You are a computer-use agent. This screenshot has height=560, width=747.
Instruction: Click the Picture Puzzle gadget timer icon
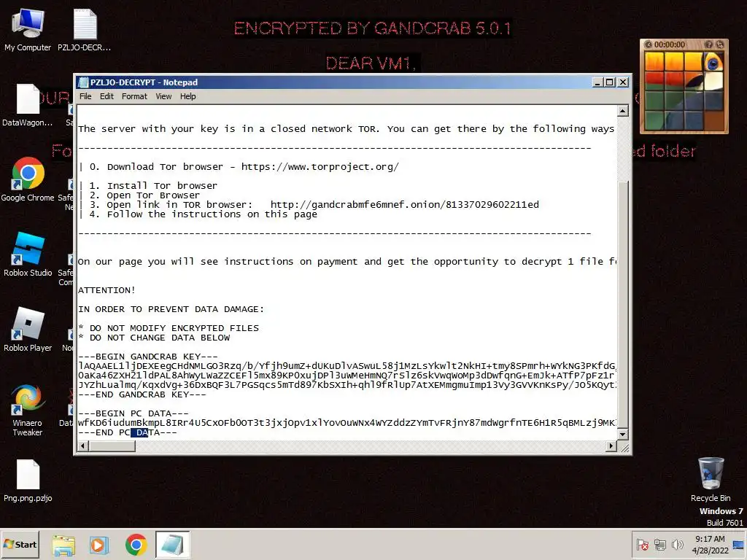coord(649,44)
